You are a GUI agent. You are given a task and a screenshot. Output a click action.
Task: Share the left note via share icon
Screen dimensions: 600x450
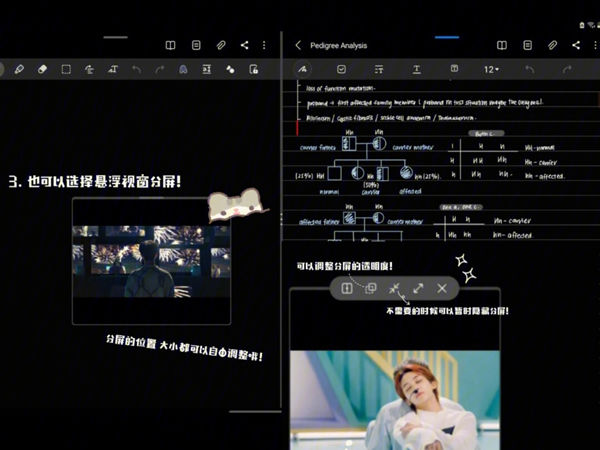(245, 45)
